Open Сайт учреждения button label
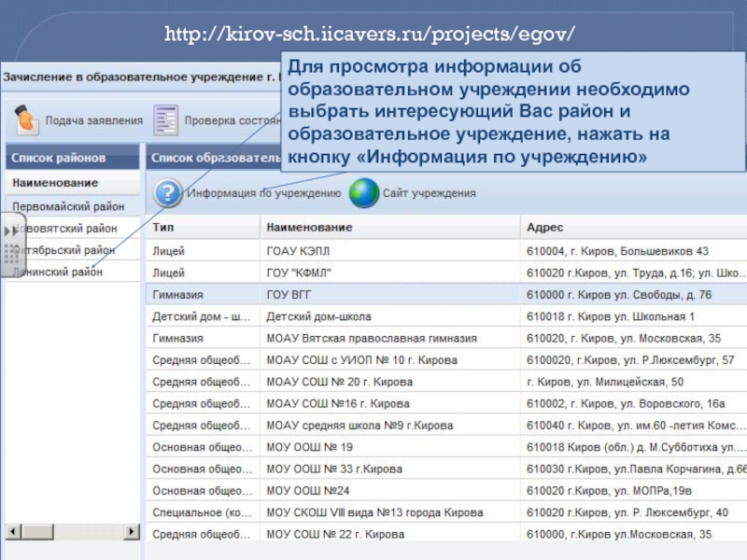Screen dimensions: 747x560 click(430, 193)
